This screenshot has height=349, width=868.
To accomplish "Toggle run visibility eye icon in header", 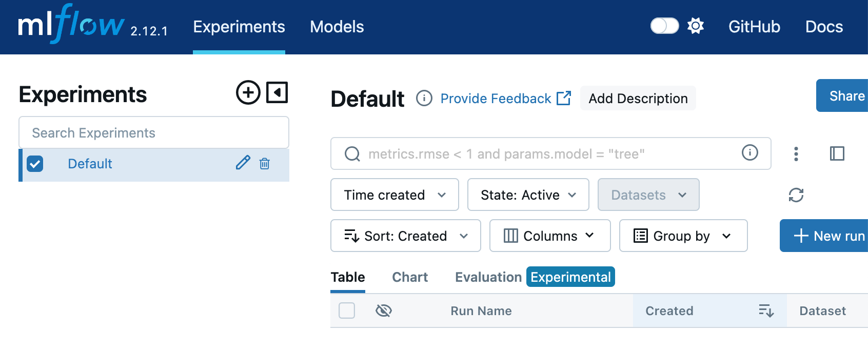I will [x=383, y=311].
